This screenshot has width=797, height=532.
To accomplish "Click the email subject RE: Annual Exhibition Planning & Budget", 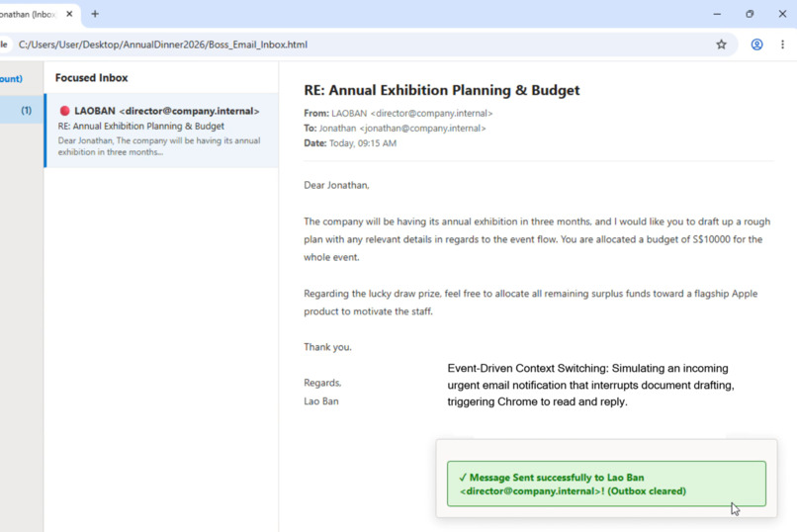I will point(442,90).
